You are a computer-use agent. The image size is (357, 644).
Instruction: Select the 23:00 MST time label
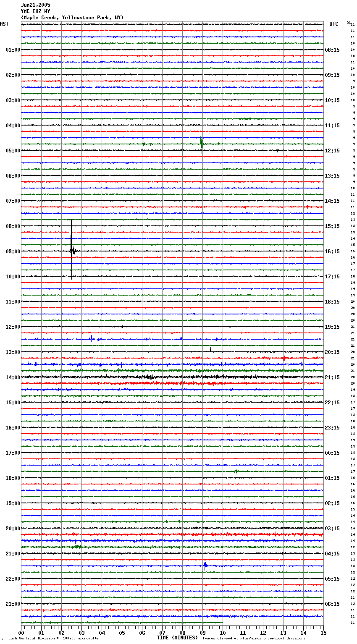point(13,604)
